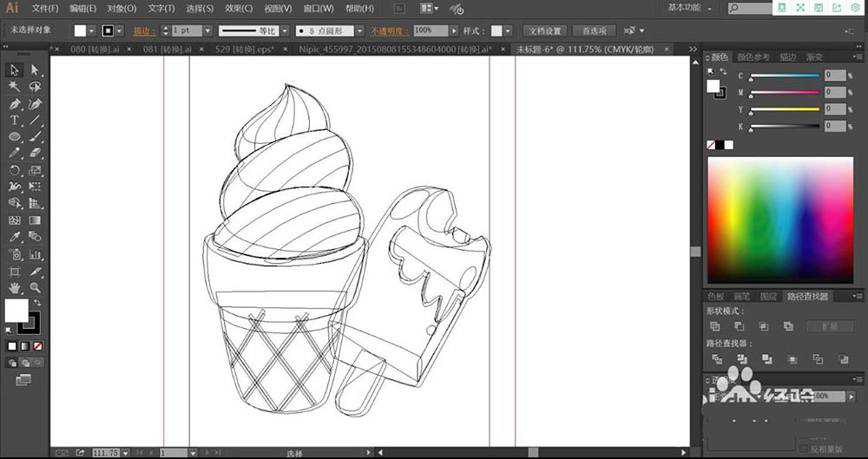The image size is (868, 459).
Task: Click the Minus Front shape mode icon
Action: click(739, 326)
